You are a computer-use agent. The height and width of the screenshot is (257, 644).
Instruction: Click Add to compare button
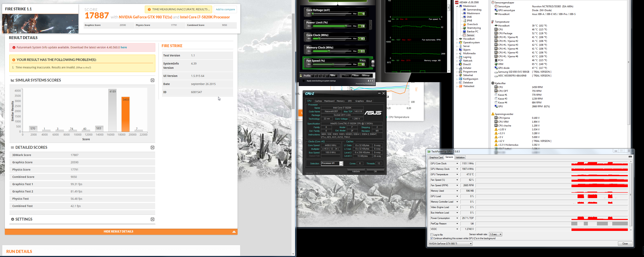click(225, 10)
